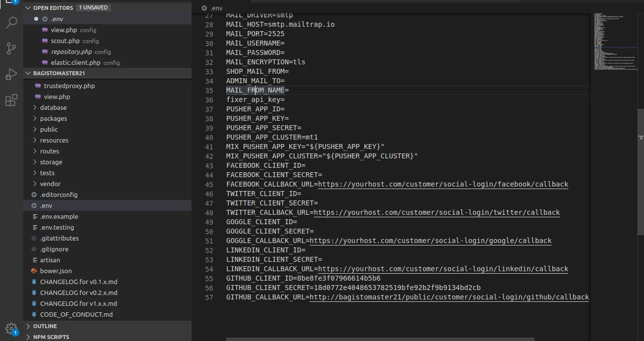The height and width of the screenshot is (341, 644).
Task: Collapse the Open Editors section
Action: 29,8
